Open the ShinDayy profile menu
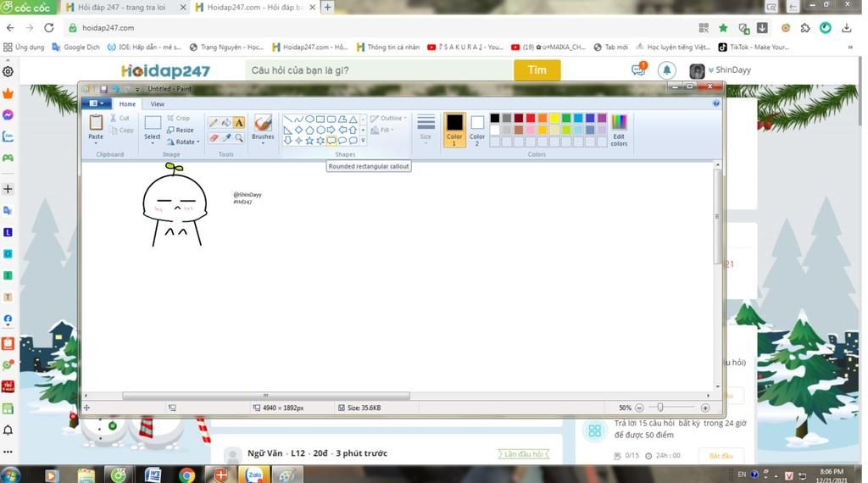This screenshot has width=868, height=483. [x=721, y=70]
